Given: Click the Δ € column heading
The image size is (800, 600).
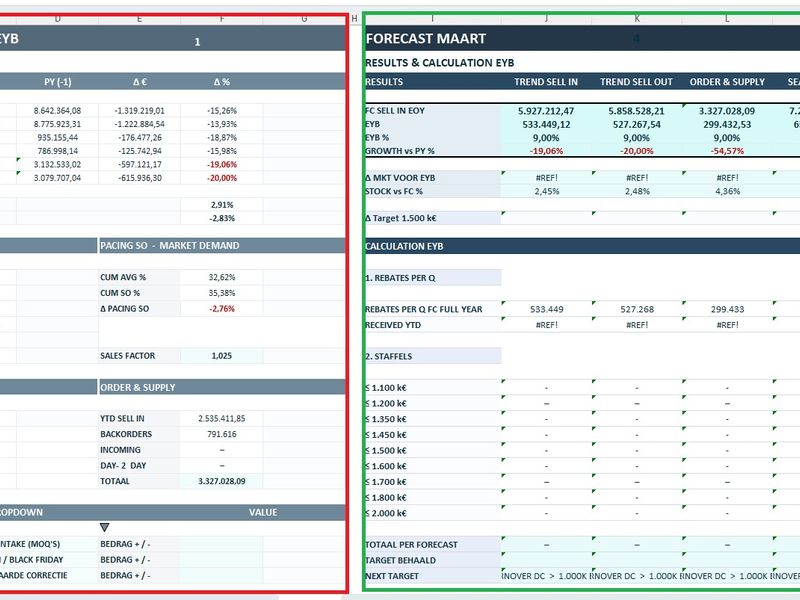Looking at the screenshot, I should (x=139, y=82).
